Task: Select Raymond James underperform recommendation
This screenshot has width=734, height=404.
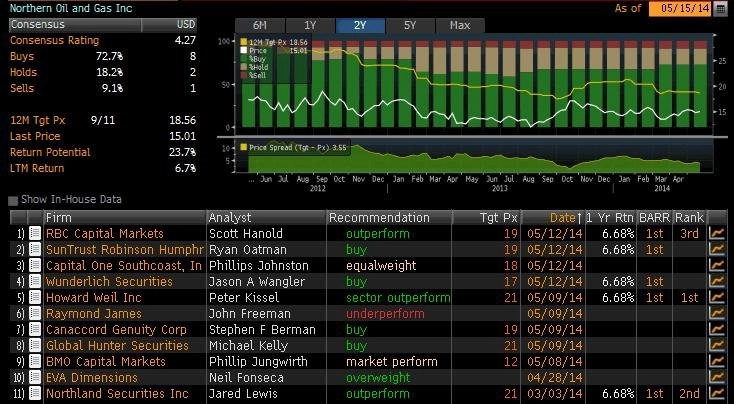Action: coord(385,313)
